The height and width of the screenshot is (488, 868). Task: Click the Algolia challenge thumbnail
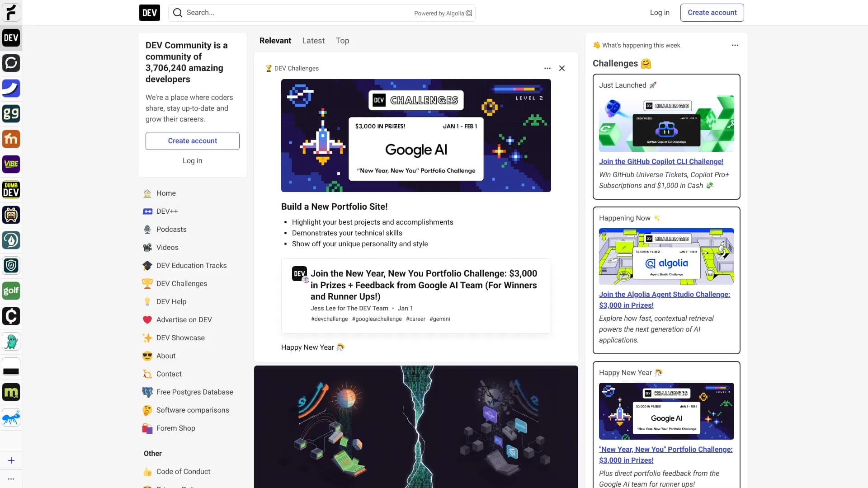666,256
